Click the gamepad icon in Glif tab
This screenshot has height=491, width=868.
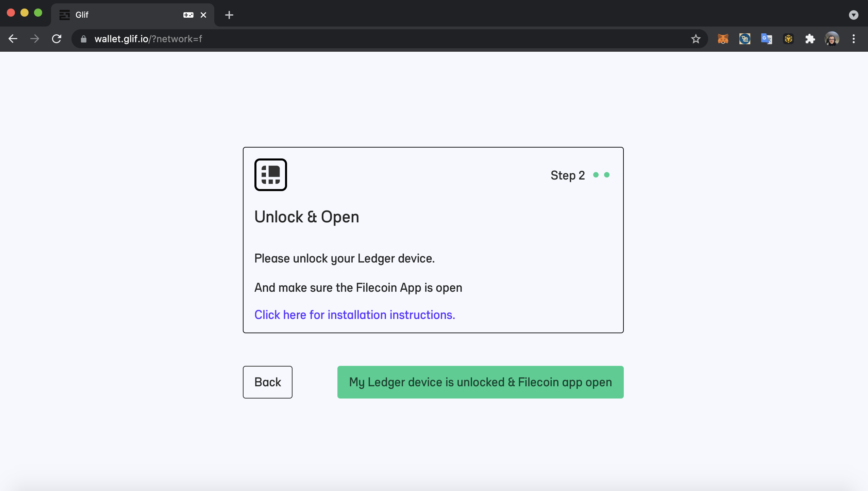click(x=188, y=15)
